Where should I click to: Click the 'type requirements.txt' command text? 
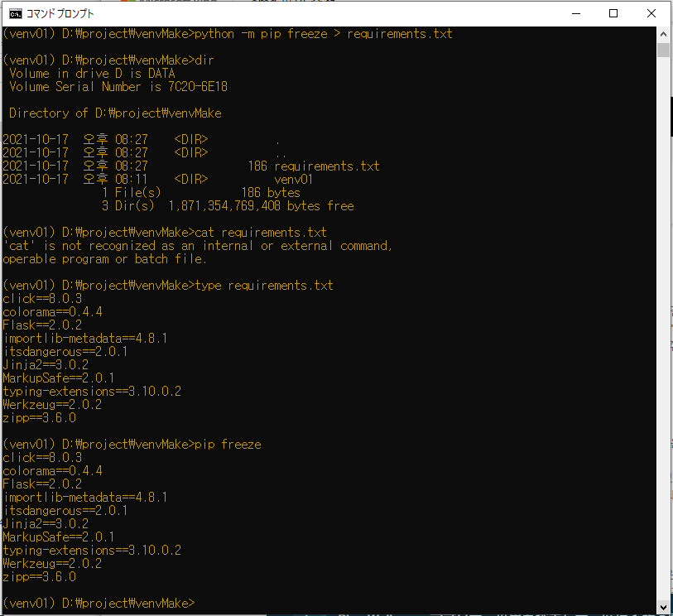(264, 286)
